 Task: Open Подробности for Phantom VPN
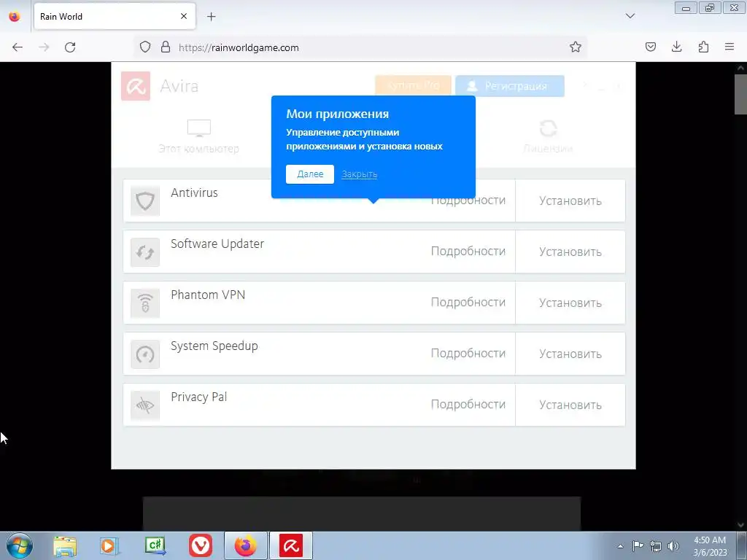468,303
